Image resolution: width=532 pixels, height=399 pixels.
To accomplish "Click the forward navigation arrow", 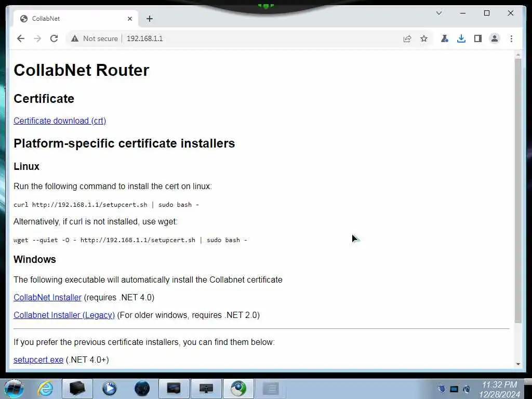I will (37, 38).
